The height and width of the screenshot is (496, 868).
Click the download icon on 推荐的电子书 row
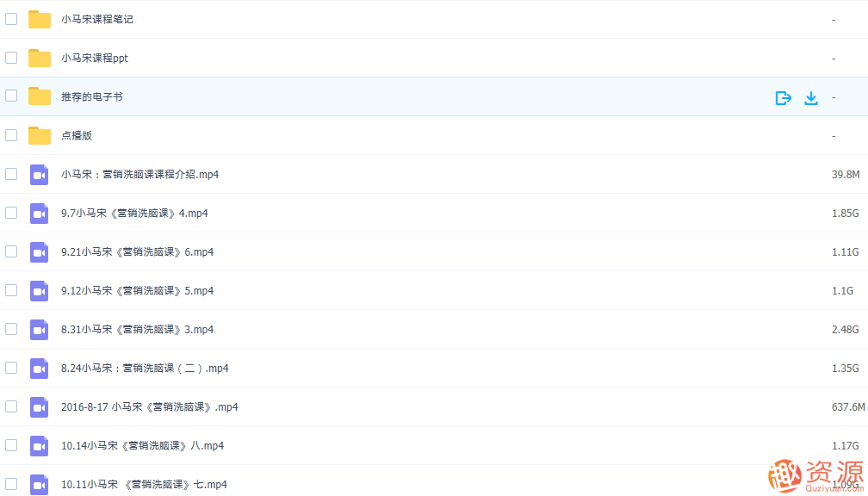tap(810, 97)
